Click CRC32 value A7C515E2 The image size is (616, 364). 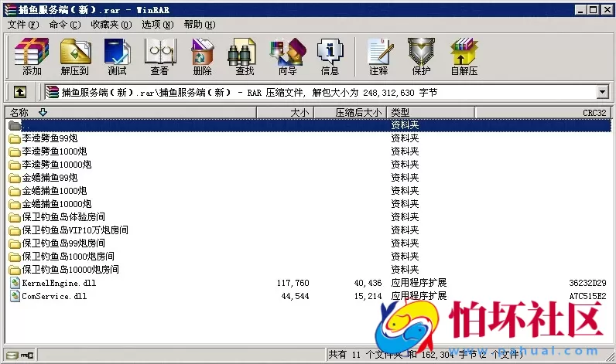[x=587, y=297]
